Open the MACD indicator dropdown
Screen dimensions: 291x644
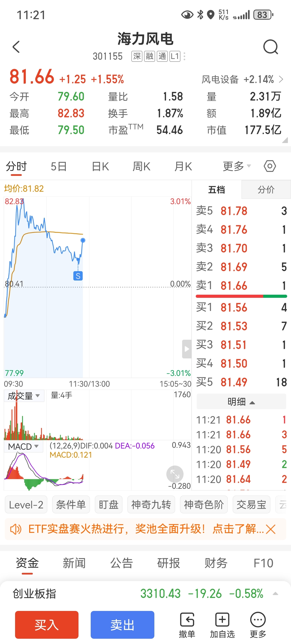pos(23,446)
